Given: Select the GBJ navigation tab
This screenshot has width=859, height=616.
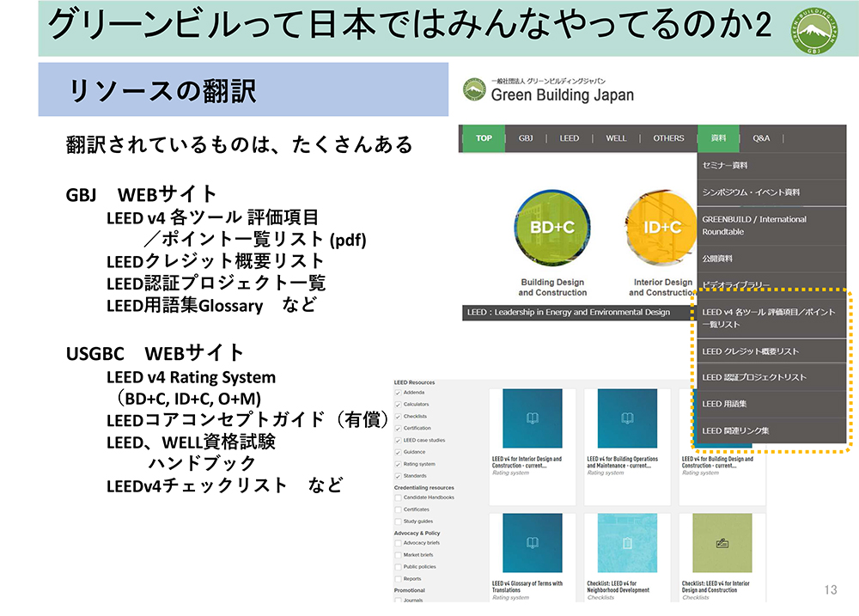Looking at the screenshot, I should click(526, 138).
